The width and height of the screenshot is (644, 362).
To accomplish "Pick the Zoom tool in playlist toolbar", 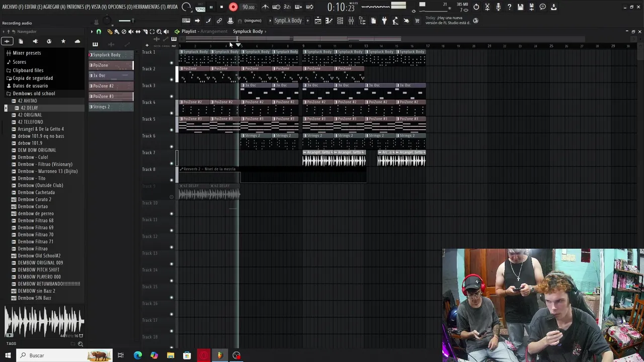I will click(x=159, y=32).
